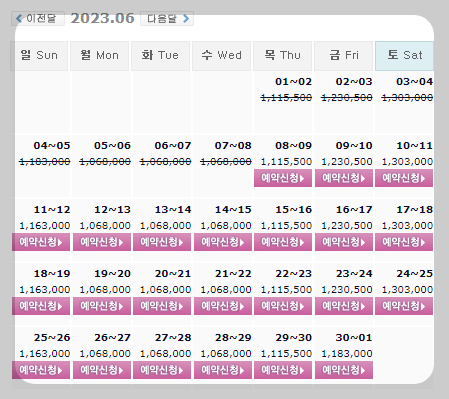
Task: Click price 1,303,000 under 17~18
Action: tap(407, 226)
